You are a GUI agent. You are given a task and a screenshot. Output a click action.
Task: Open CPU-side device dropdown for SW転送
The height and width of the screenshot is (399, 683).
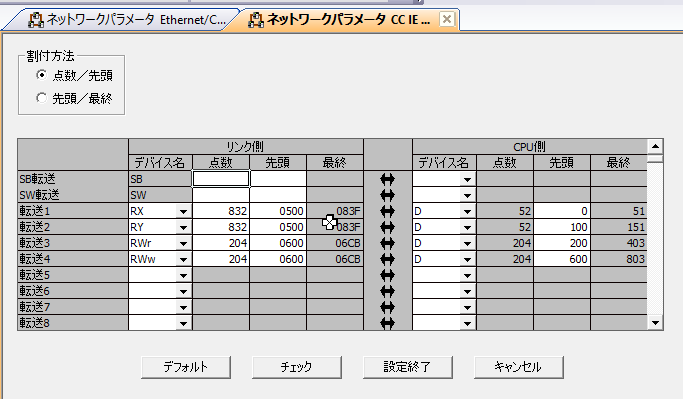click(x=467, y=195)
